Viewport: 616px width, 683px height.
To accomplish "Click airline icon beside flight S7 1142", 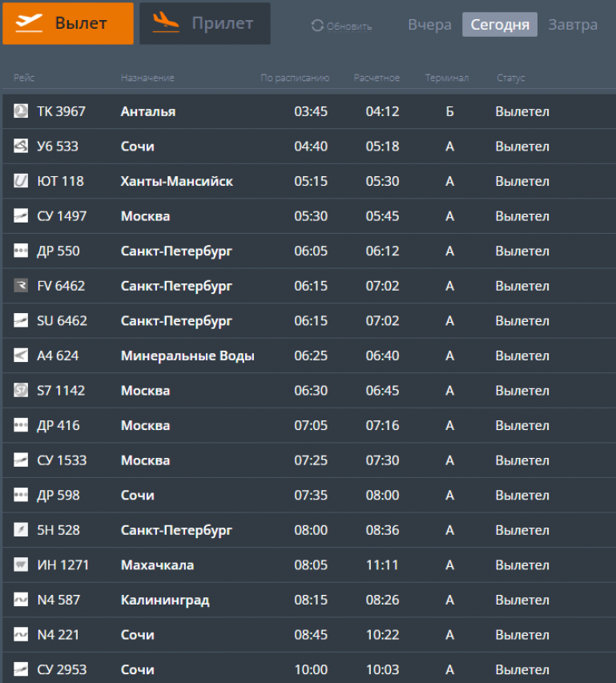I will [x=21, y=390].
